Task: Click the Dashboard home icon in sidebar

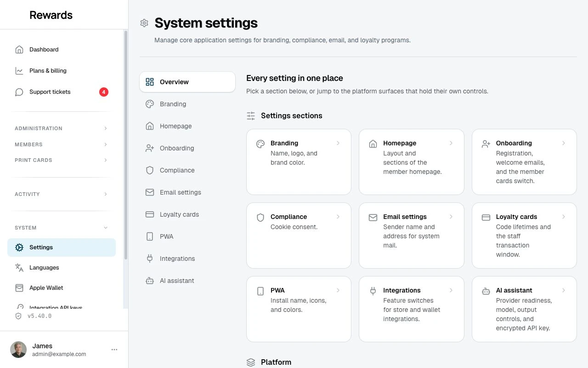Action: click(x=19, y=50)
